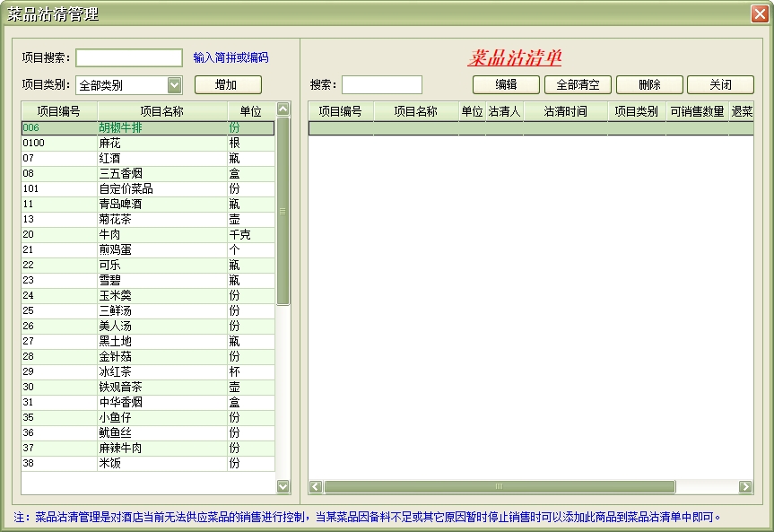Click the 删除 button
Image resolution: width=774 pixels, height=532 pixels.
click(x=649, y=84)
